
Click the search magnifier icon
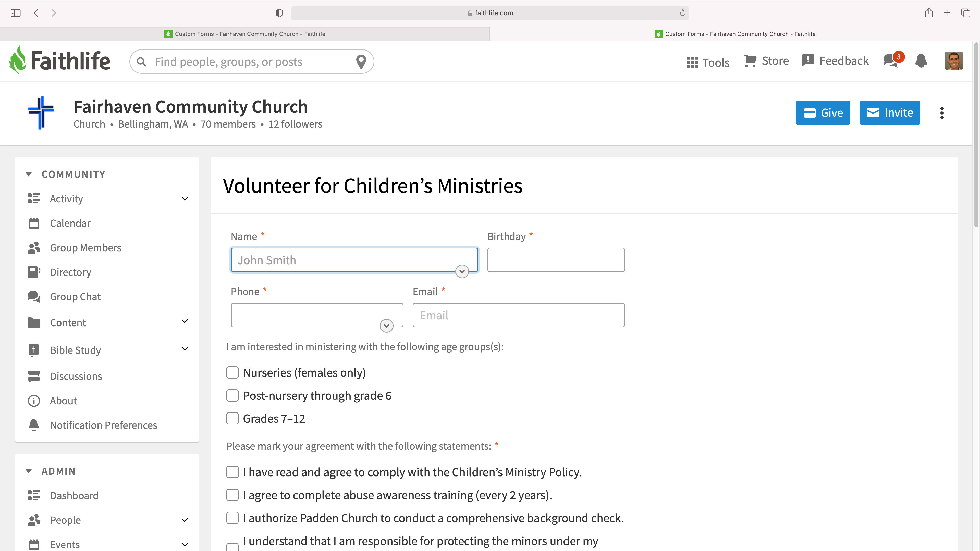click(142, 61)
